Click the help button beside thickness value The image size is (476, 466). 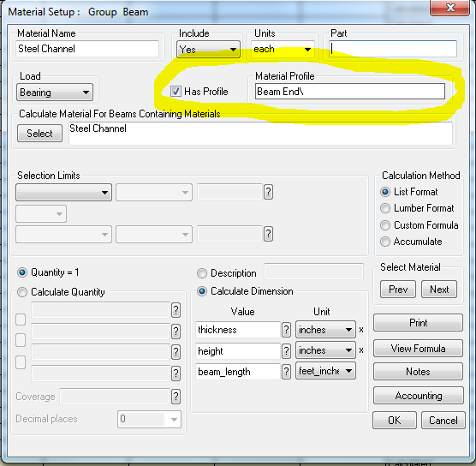click(x=286, y=330)
